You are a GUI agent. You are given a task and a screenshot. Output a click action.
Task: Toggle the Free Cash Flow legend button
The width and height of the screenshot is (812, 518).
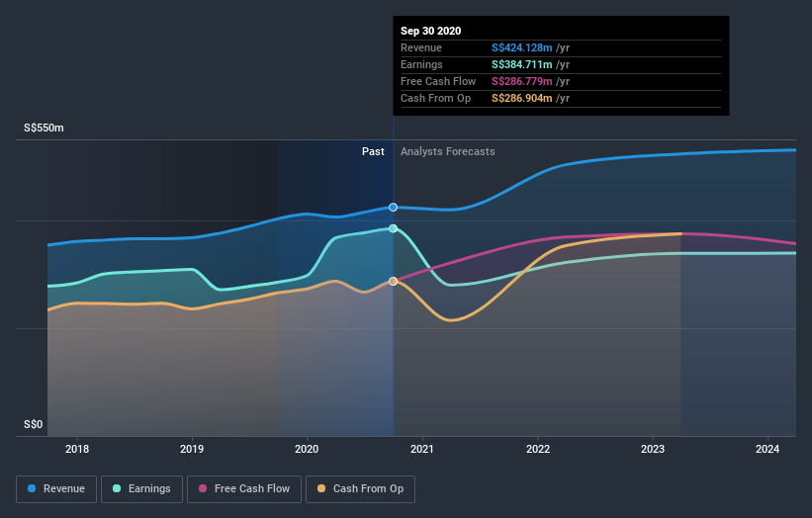pos(244,489)
